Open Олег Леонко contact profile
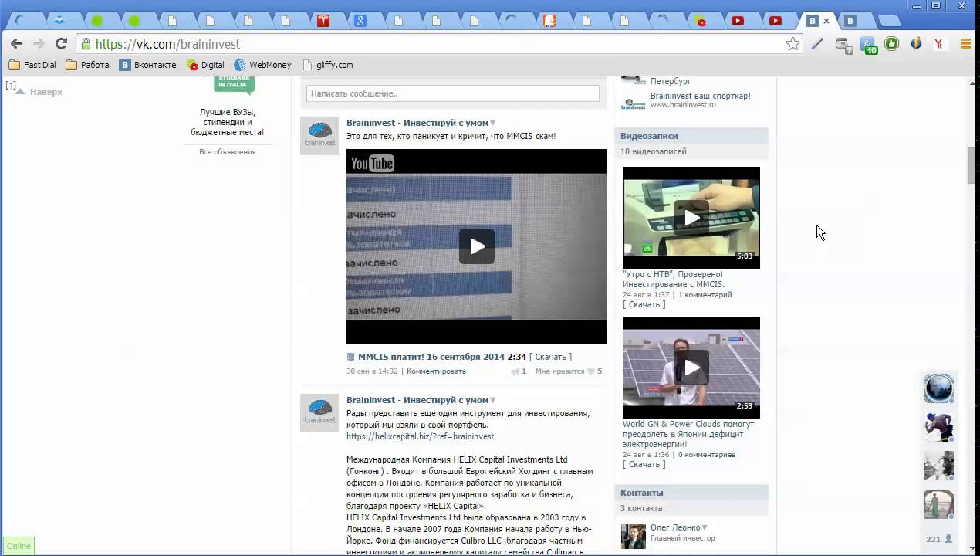 tap(675, 527)
